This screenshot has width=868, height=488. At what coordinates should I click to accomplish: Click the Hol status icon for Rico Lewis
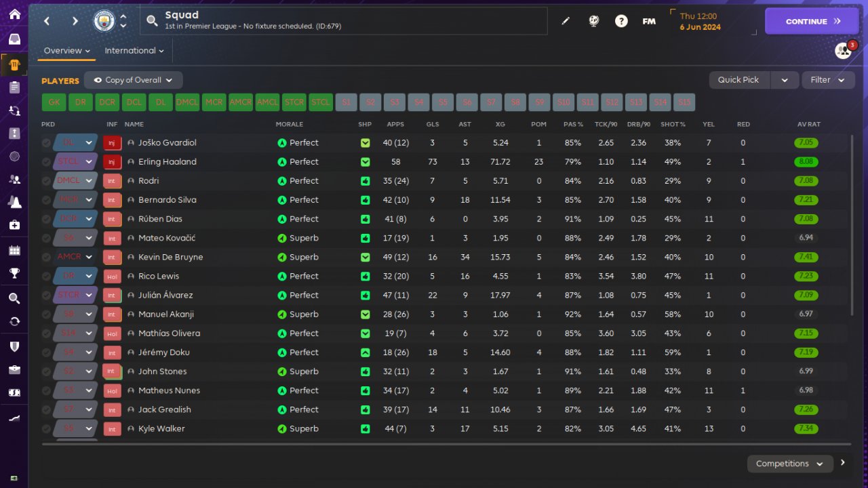click(111, 277)
